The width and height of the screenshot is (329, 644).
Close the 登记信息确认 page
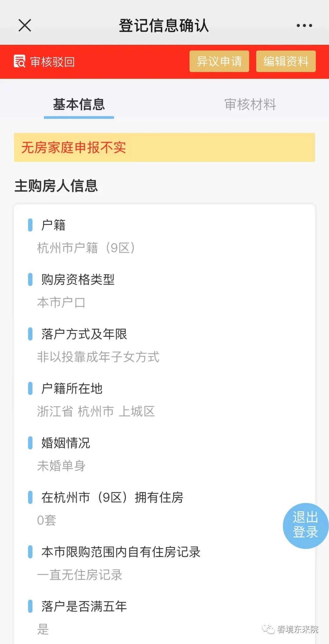[x=25, y=25]
